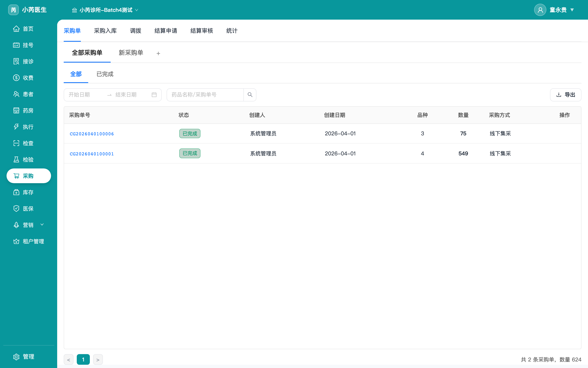Focus 药品名称/采购单号 search field
This screenshot has width=588, height=368.
pyautogui.click(x=205, y=95)
